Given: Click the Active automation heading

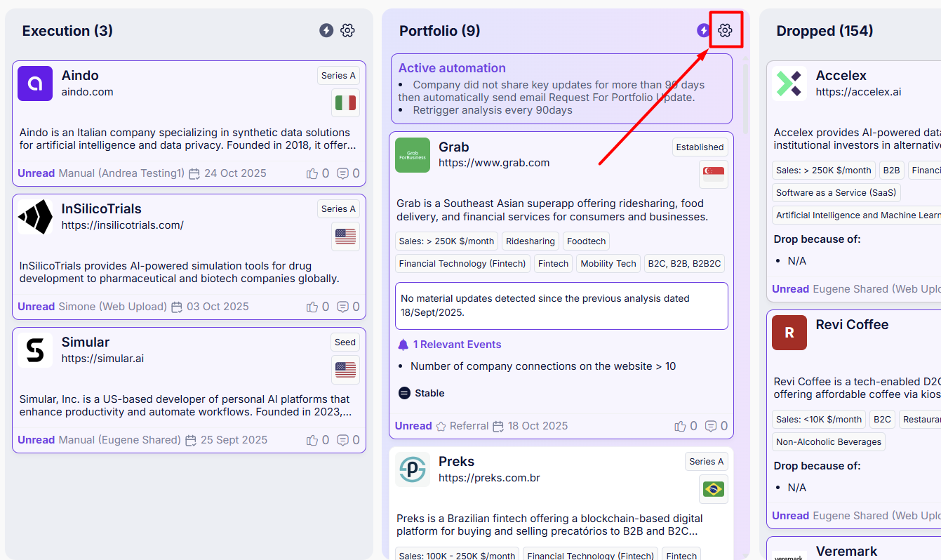Looking at the screenshot, I should (x=452, y=68).
